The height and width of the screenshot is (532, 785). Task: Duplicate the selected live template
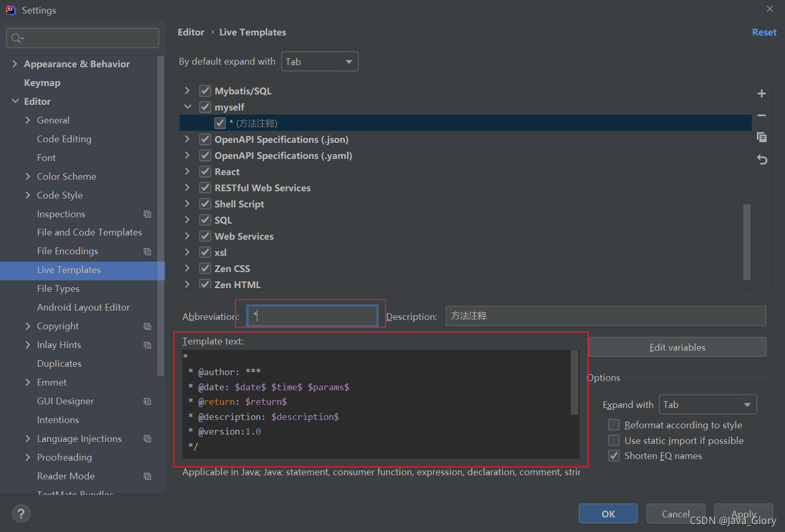pyautogui.click(x=762, y=137)
